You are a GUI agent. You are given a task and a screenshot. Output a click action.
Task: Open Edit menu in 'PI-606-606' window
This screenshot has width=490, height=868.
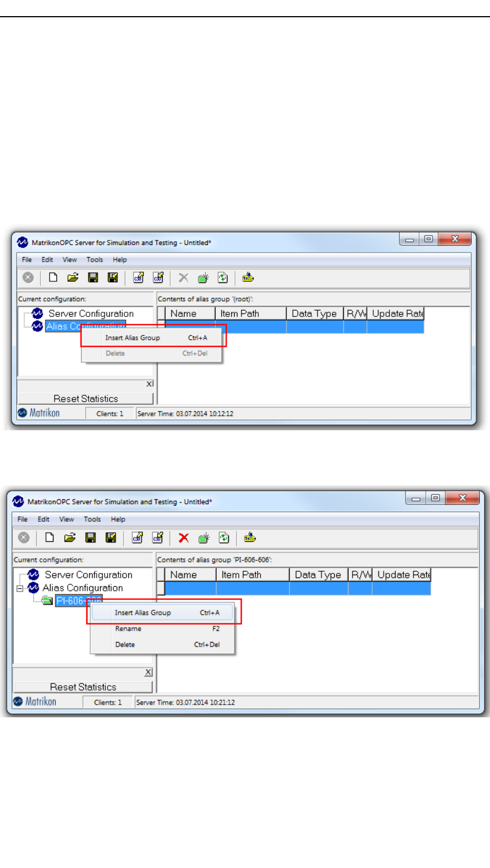(44, 519)
